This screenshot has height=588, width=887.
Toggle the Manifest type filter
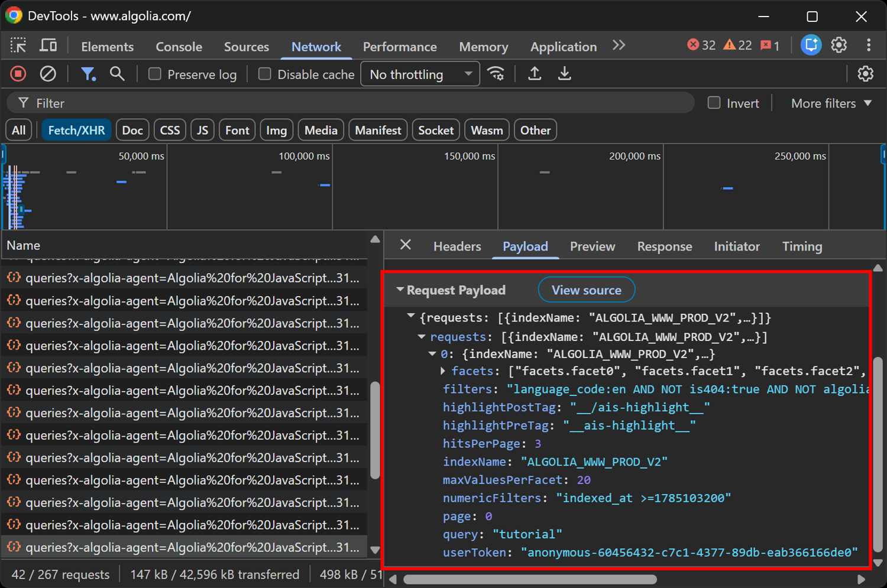(378, 130)
